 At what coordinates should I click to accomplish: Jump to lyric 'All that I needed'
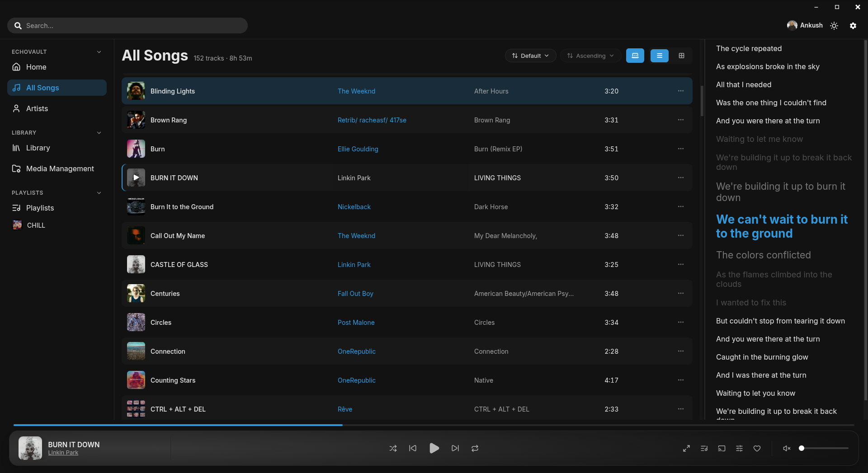(744, 84)
